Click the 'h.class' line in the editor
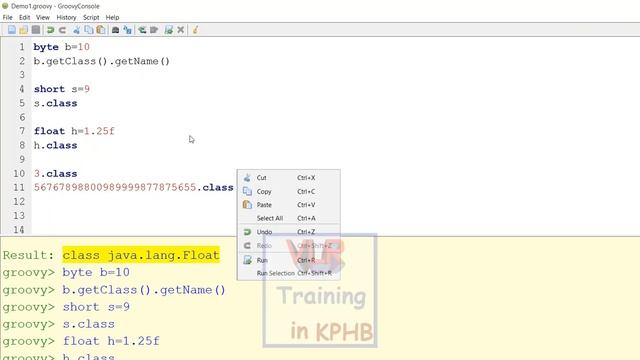The width and height of the screenshot is (640, 360). tap(56, 145)
